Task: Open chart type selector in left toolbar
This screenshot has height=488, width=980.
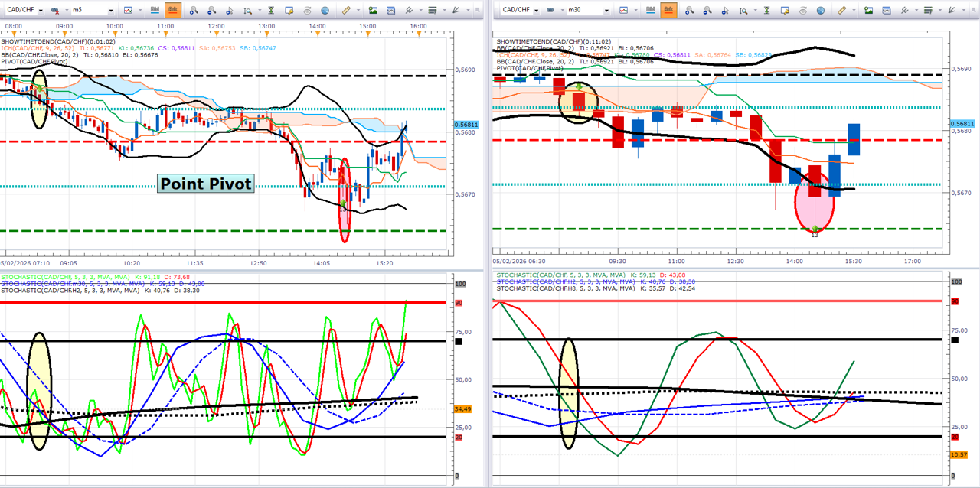Action: [128, 11]
